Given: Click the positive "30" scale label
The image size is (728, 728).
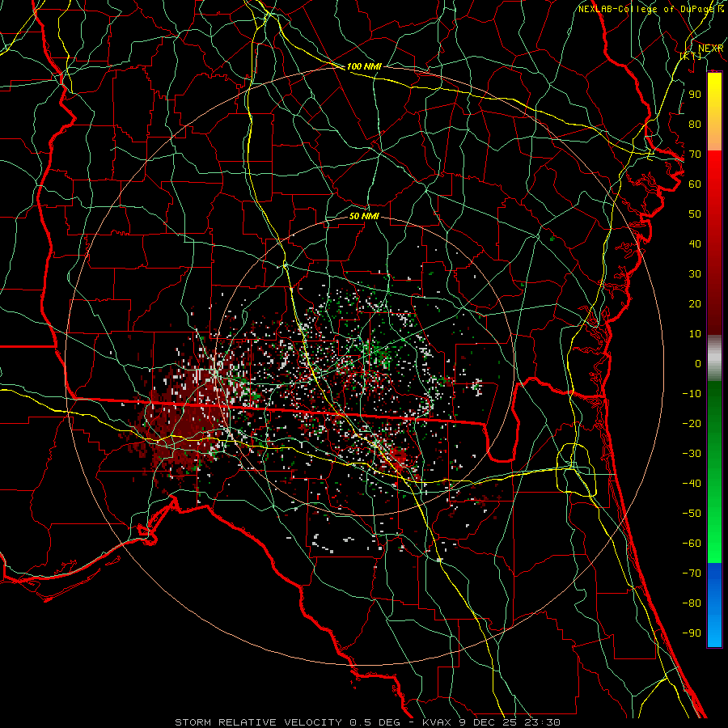Looking at the screenshot, I should click(695, 274).
